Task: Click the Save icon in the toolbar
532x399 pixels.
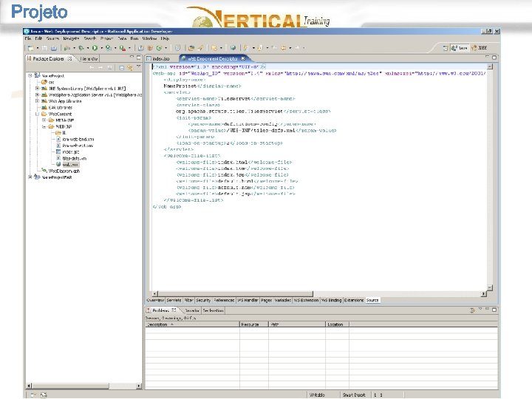Action: click(45, 47)
